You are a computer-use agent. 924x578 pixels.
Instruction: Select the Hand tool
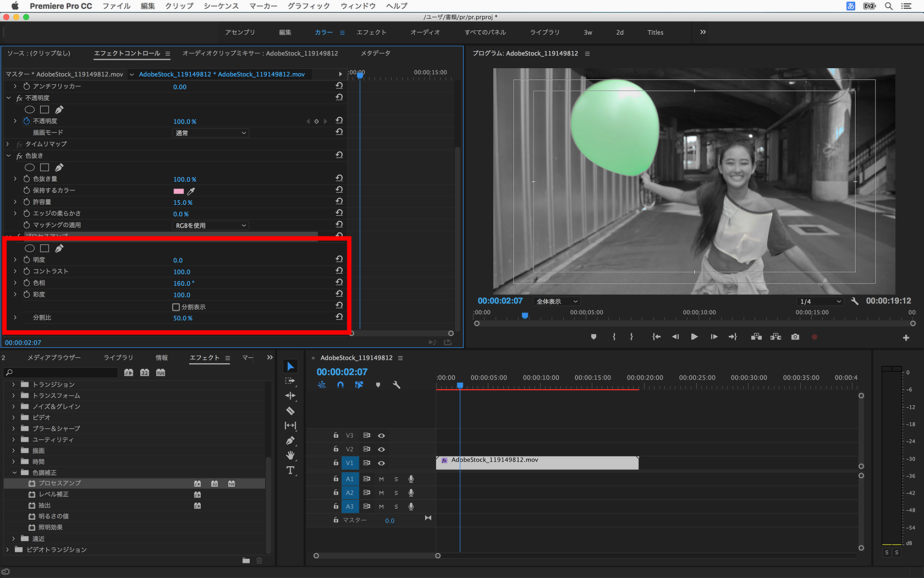[290, 455]
